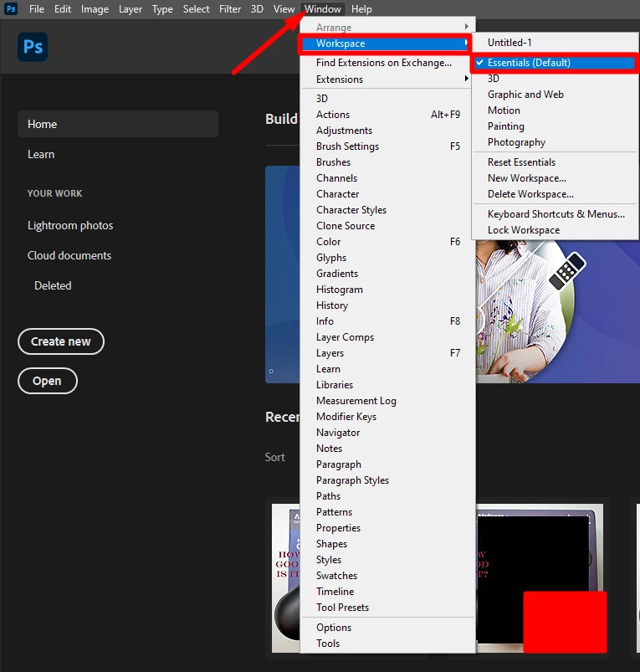
Task: Click the small Ps icon in menu bar
Action: [11, 8]
